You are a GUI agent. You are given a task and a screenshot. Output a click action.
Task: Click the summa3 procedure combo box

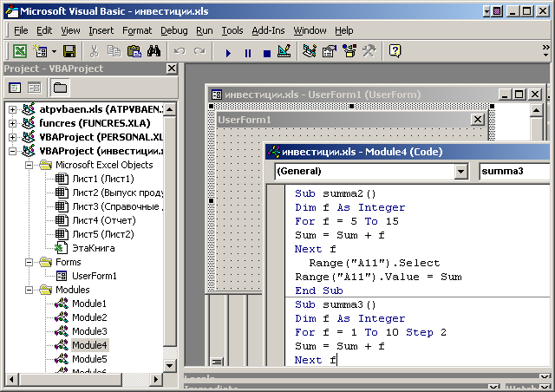point(515,172)
